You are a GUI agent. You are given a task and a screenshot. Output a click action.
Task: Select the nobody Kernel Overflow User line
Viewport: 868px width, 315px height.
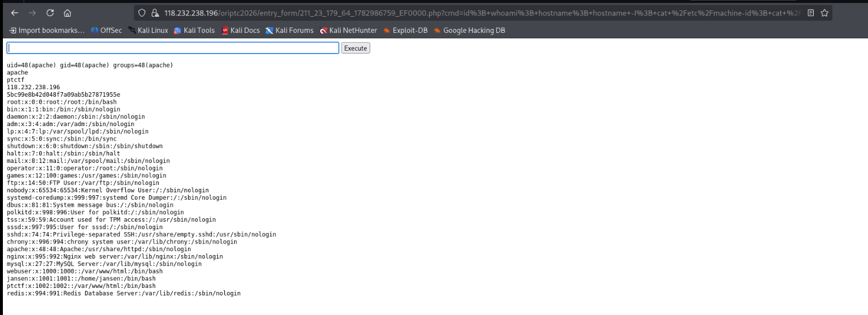pyautogui.click(x=108, y=190)
